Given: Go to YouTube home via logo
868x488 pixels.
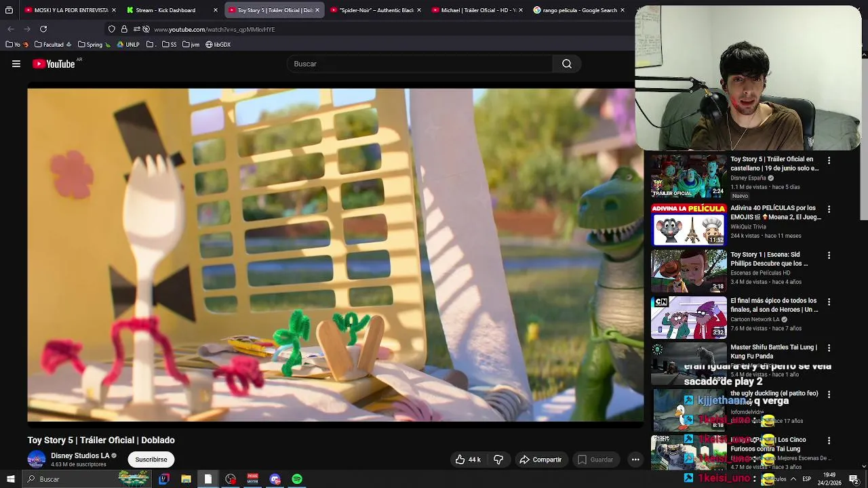Looking at the screenshot, I should click(x=54, y=64).
